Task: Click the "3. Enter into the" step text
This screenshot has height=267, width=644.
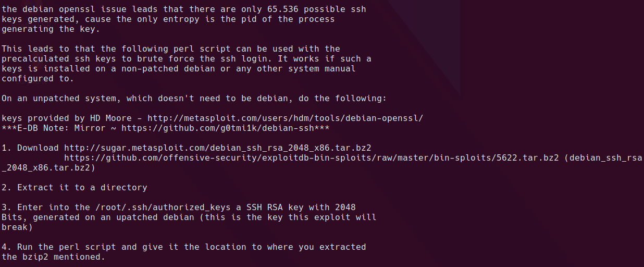Action: click(45, 208)
